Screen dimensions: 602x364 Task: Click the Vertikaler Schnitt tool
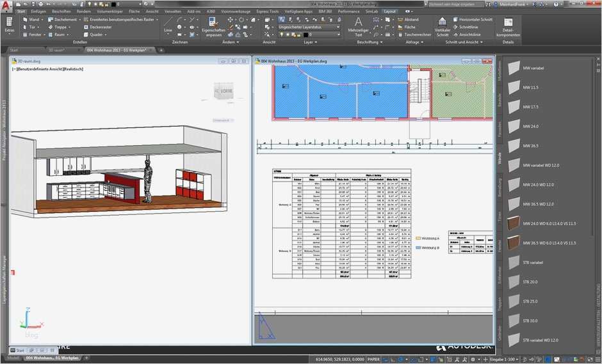pos(443,26)
